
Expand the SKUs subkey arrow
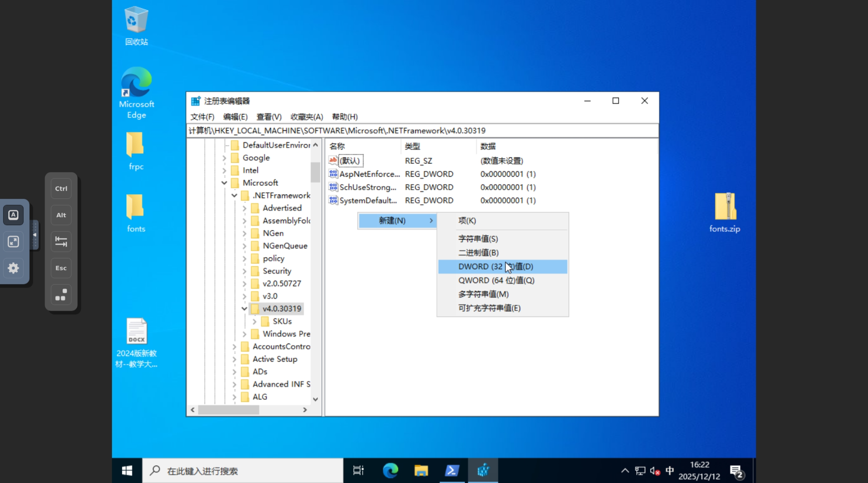click(x=254, y=321)
